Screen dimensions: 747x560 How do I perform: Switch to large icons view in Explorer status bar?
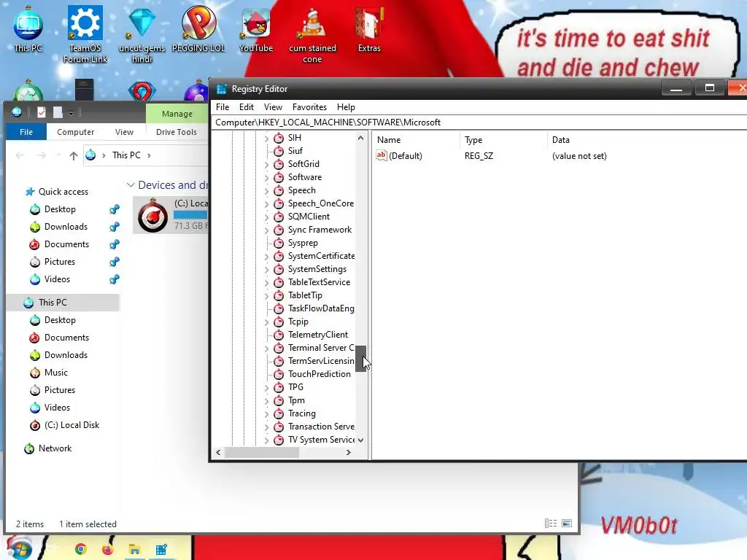click(567, 524)
